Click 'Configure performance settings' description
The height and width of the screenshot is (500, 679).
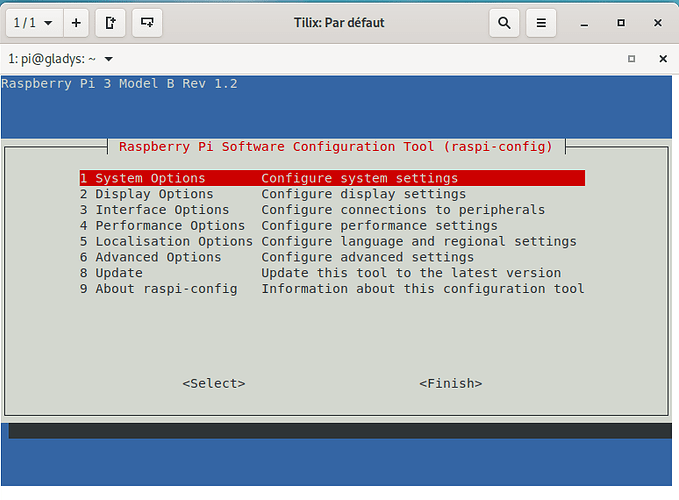coord(380,226)
